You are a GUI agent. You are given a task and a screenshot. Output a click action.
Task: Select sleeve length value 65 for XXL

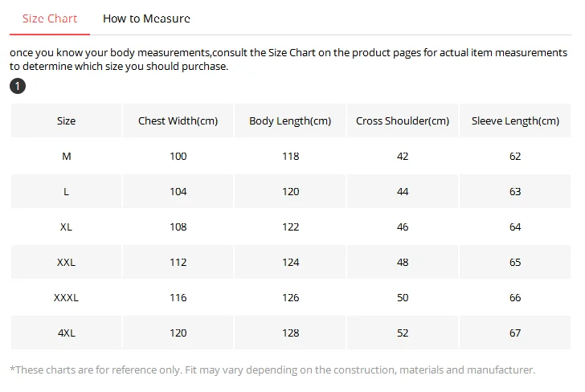click(515, 262)
